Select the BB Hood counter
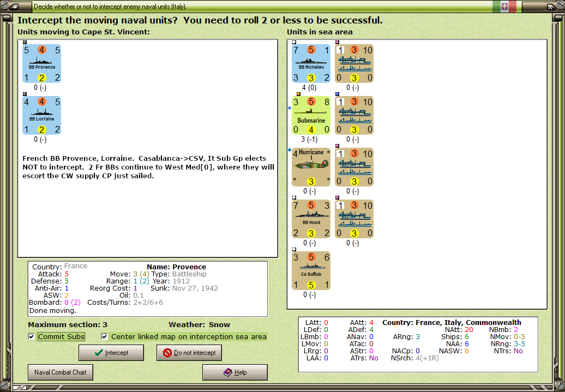Image resolution: width=565 pixels, height=392 pixels. pyautogui.click(x=311, y=219)
